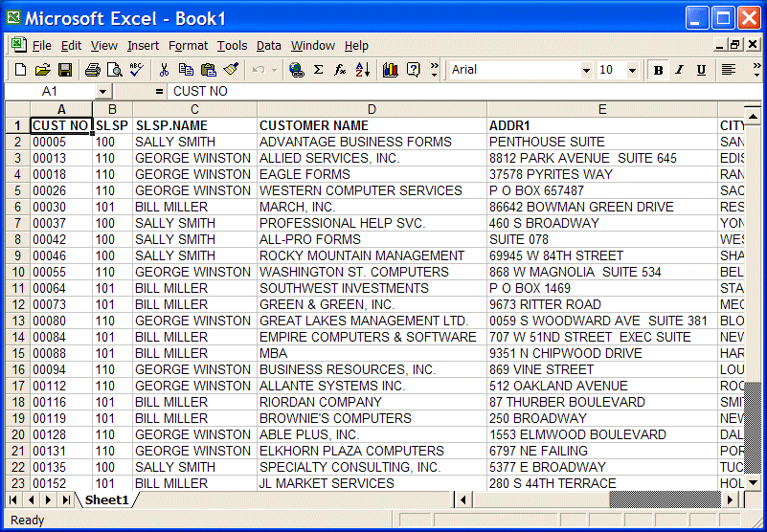Click the horizontal scrollbar right arrow
This screenshot has height=532, width=767.
tap(730, 500)
